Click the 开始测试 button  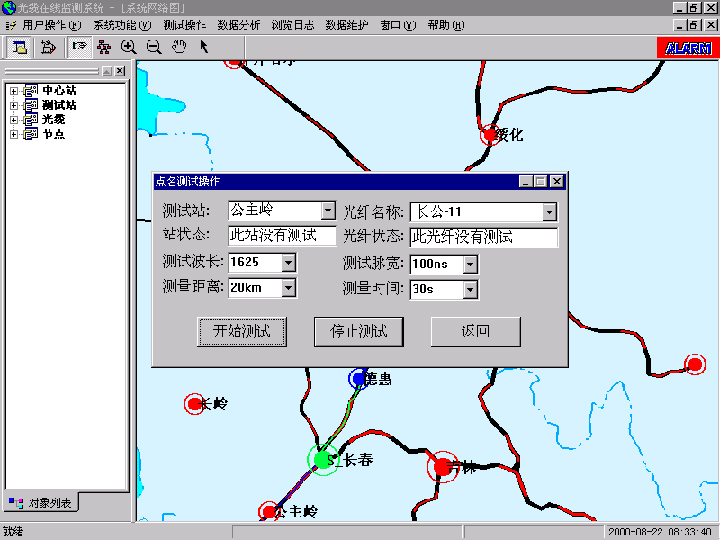click(242, 332)
